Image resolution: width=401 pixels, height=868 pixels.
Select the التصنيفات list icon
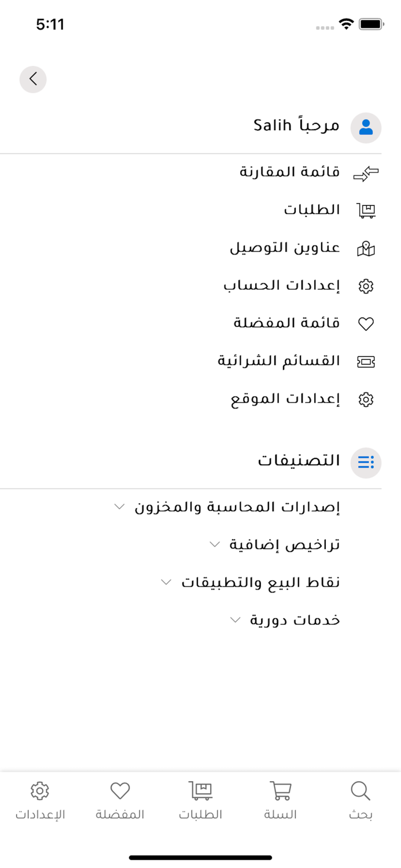point(366,462)
